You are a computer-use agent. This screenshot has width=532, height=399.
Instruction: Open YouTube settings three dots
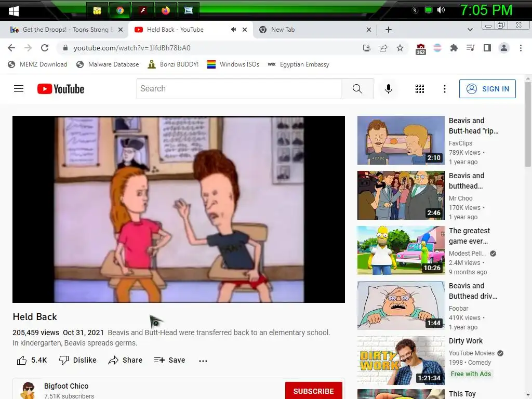pos(445,89)
